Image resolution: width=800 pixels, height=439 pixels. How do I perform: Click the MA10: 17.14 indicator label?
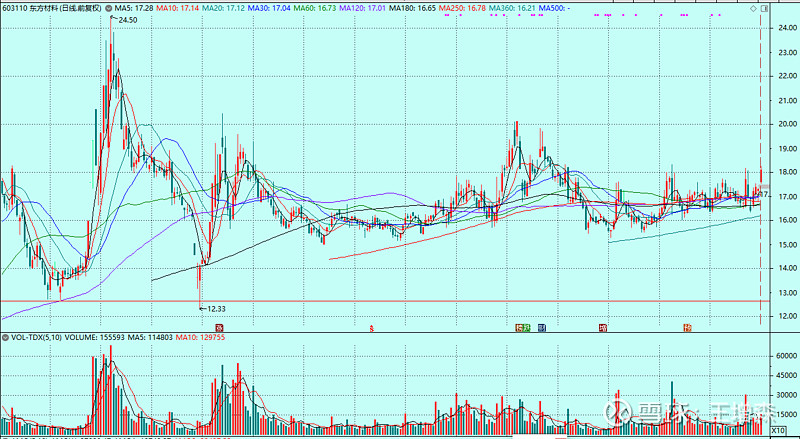178,9
